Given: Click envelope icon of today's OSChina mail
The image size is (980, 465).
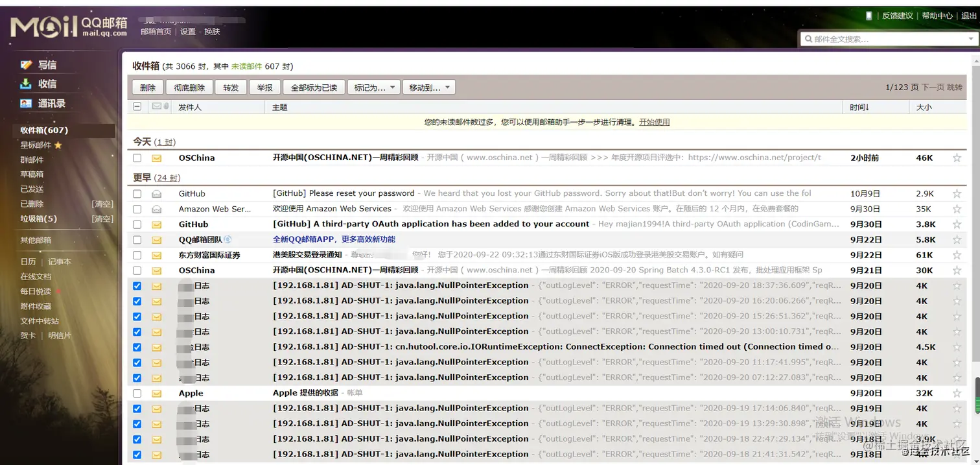Looking at the screenshot, I should 156,158.
